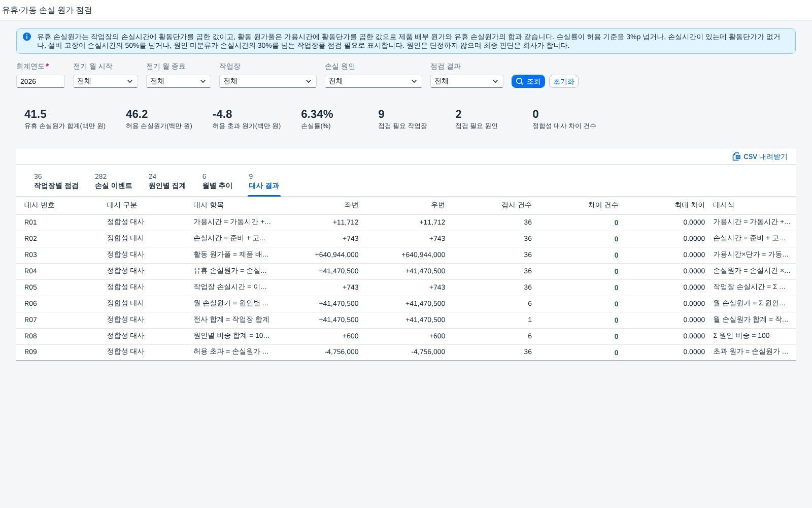Image resolution: width=812 pixels, height=508 pixels.
Task: Click the 41.5 유휴 손실원가 합계 KPI
Action: [65, 119]
